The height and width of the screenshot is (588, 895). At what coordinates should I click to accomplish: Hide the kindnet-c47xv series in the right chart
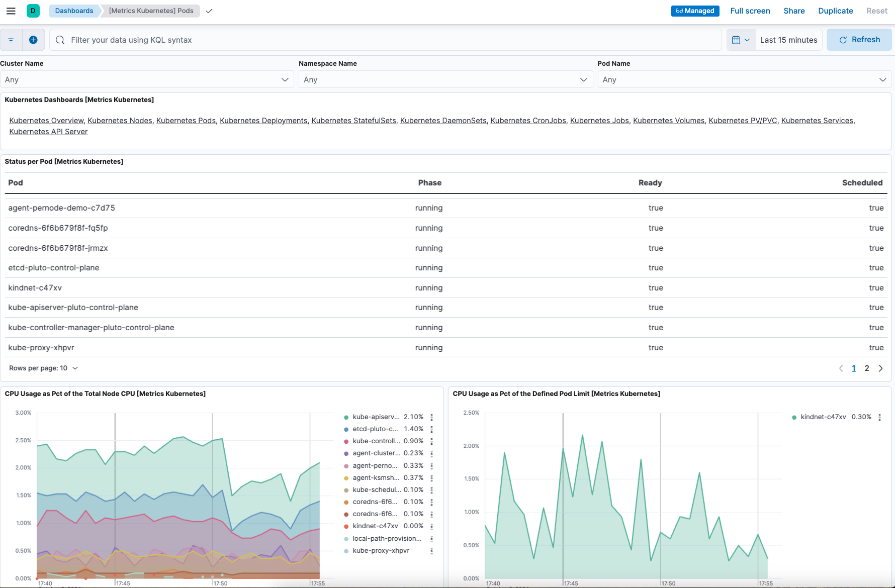point(823,417)
